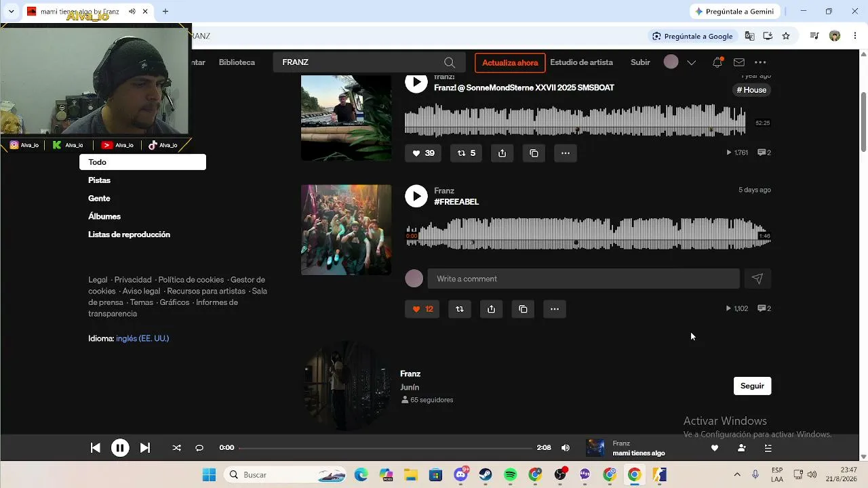
Task: Follow the artist from the player bar
Action: [x=741, y=448]
